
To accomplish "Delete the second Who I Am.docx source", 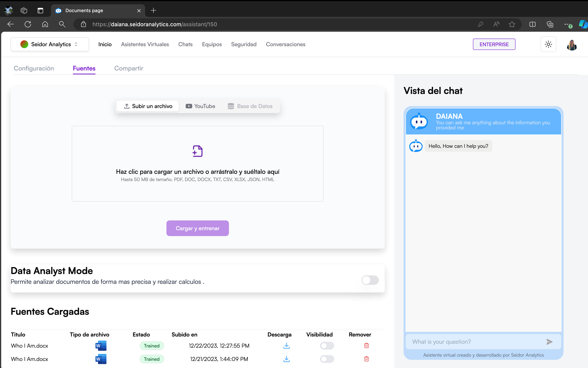I will click(x=366, y=359).
